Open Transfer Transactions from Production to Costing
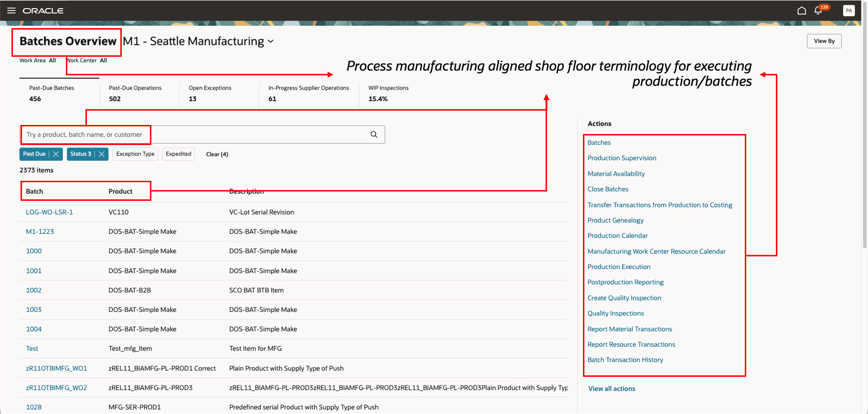Screen dimensions: 868x414 [x=660, y=205]
